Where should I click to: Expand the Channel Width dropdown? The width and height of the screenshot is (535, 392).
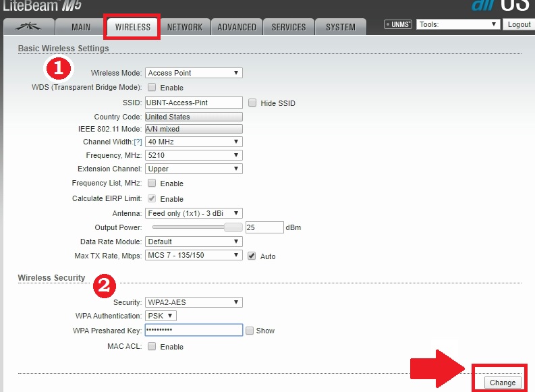[194, 142]
